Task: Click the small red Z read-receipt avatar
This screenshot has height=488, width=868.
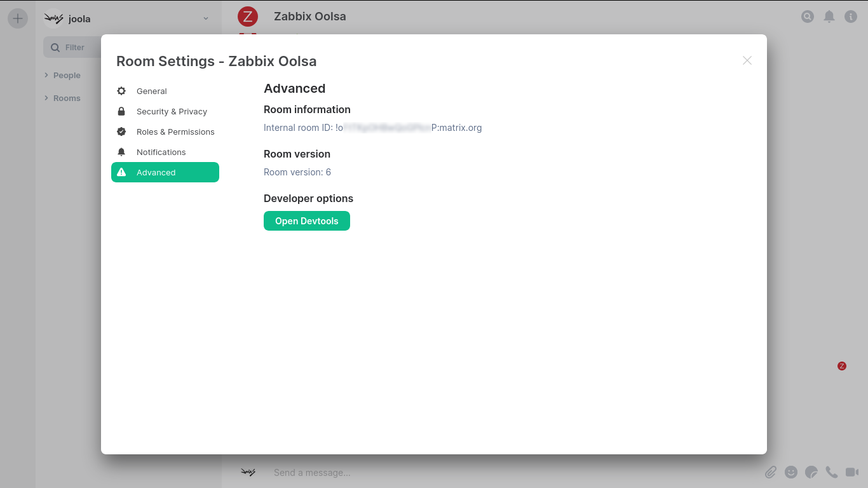Action: coord(842,366)
